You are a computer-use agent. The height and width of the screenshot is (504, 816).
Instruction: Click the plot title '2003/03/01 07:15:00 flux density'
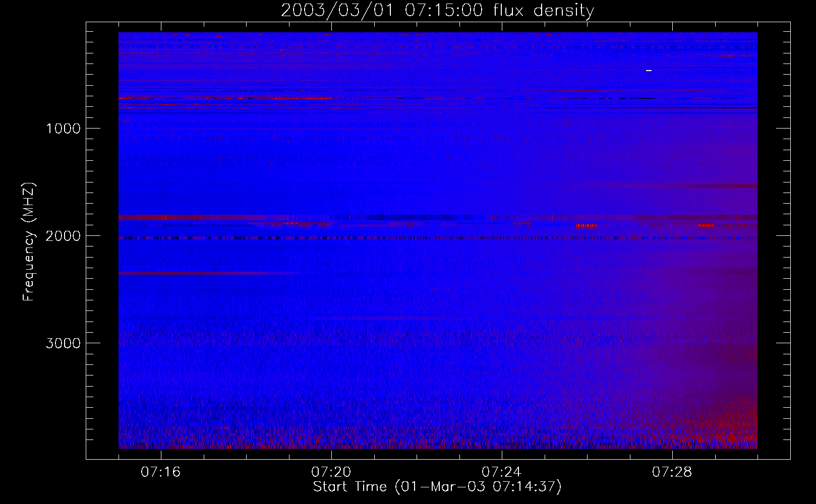click(437, 11)
